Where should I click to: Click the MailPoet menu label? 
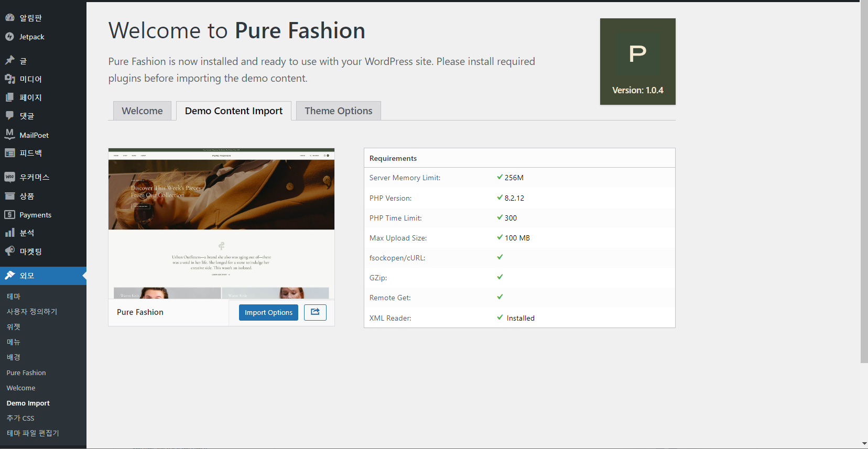click(x=34, y=135)
